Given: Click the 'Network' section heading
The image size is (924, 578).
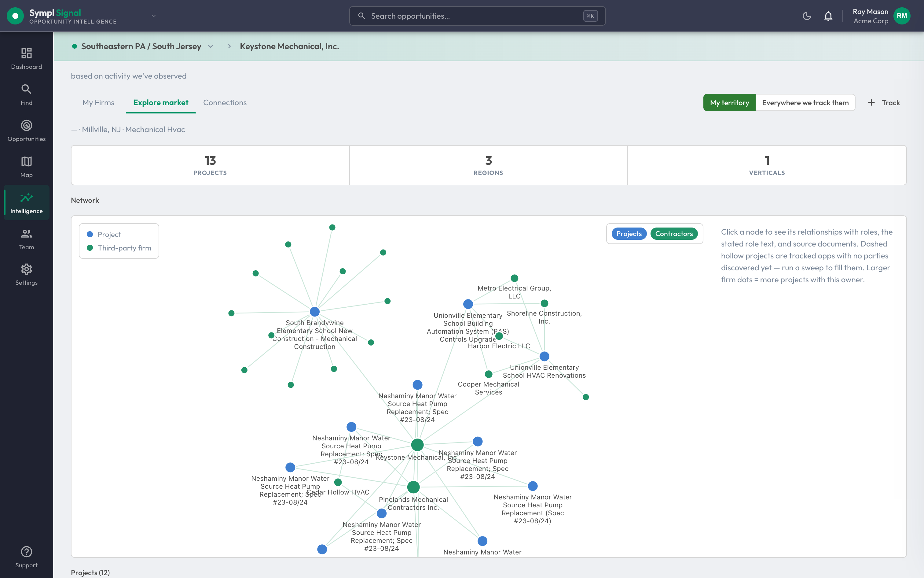Looking at the screenshot, I should click(x=85, y=200).
